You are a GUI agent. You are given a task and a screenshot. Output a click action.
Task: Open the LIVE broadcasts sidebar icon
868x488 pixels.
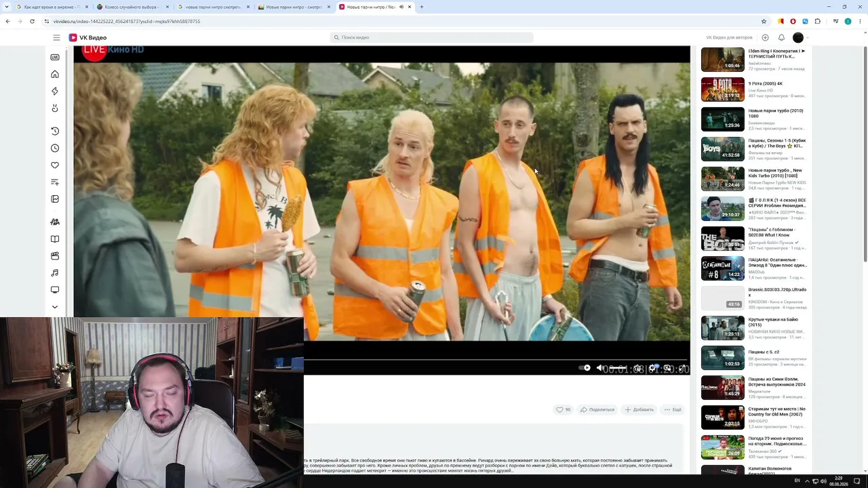pyautogui.click(x=55, y=57)
